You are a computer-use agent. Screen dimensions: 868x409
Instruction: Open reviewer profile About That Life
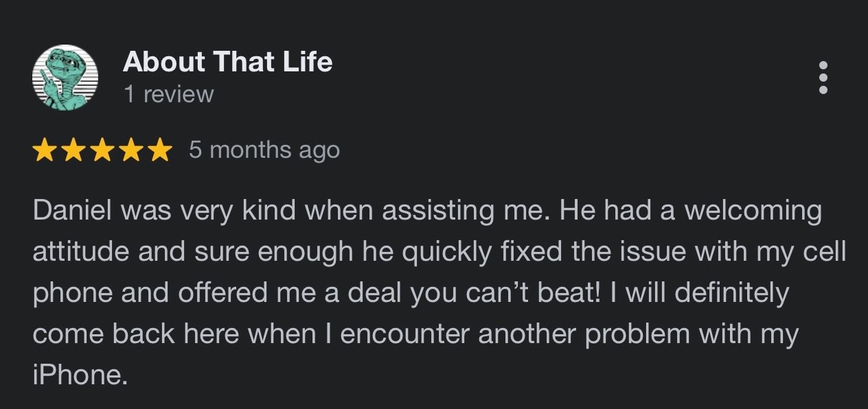(x=227, y=62)
